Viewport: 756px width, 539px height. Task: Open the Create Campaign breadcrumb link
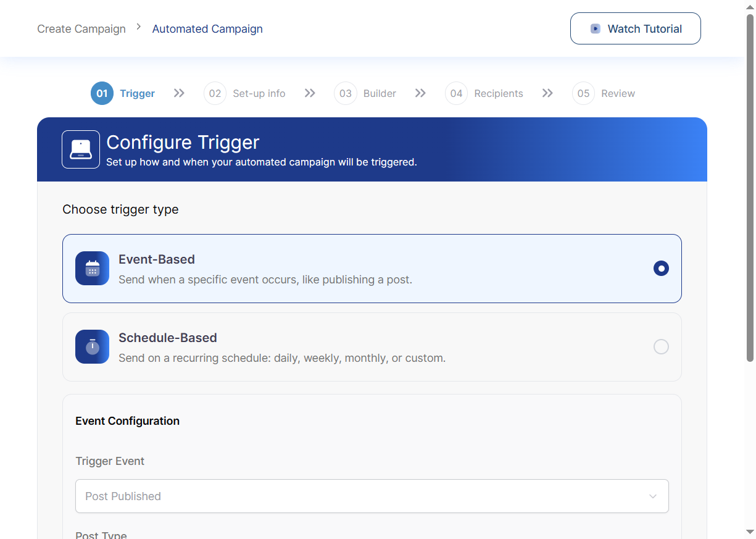81,28
